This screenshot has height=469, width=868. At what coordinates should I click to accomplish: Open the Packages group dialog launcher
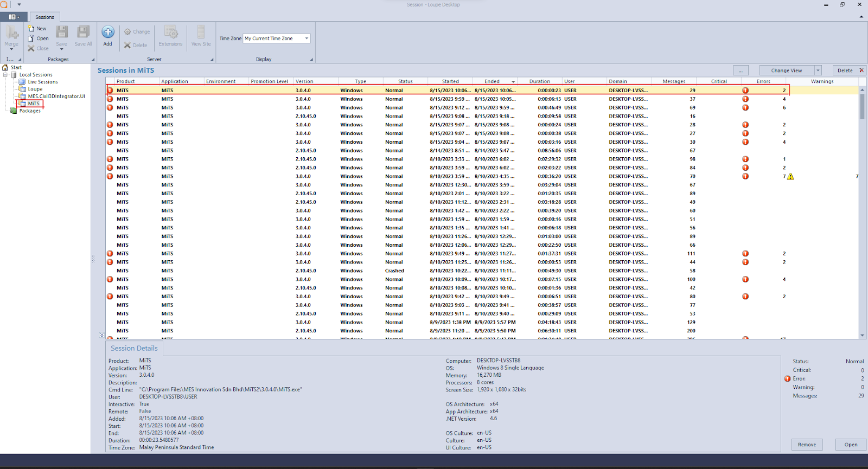[x=93, y=60]
